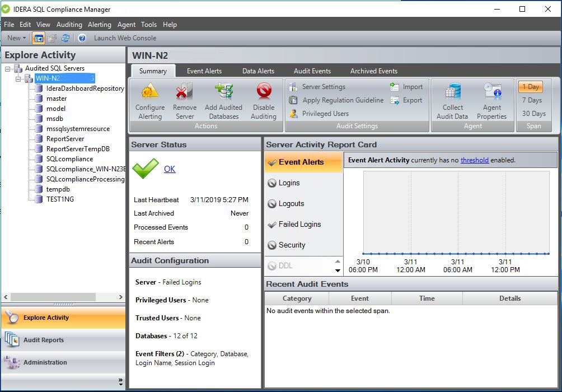This screenshot has width=562, height=392.
Task: Select the Event Alerts report card category
Action: tap(304, 162)
